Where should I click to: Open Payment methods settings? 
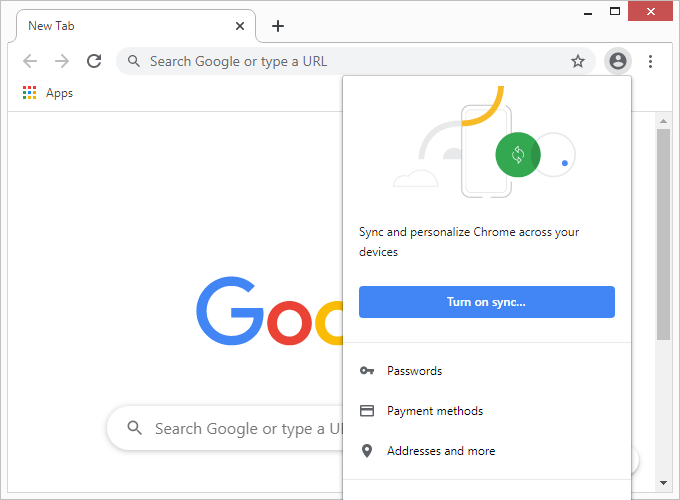tap(435, 411)
